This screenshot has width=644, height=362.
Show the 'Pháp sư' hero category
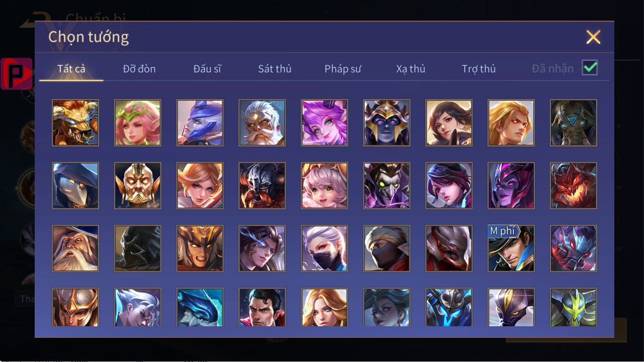click(x=343, y=68)
